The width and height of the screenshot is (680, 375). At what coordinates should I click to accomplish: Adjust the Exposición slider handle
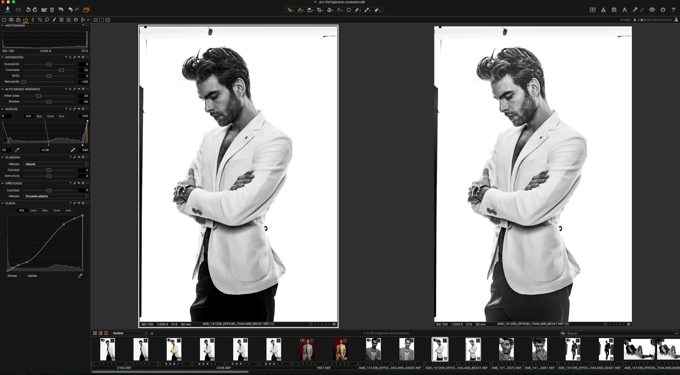[x=49, y=64]
